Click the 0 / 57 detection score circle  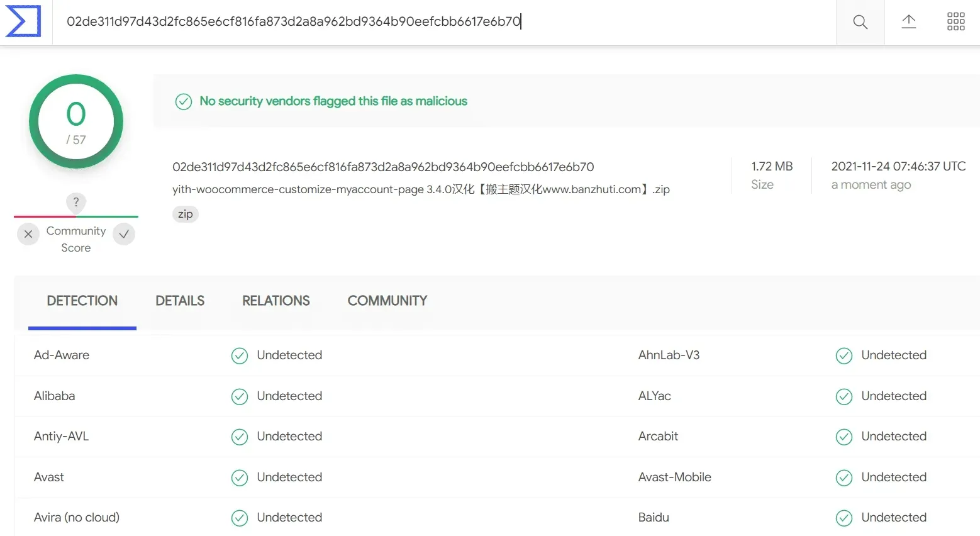(76, 121)
